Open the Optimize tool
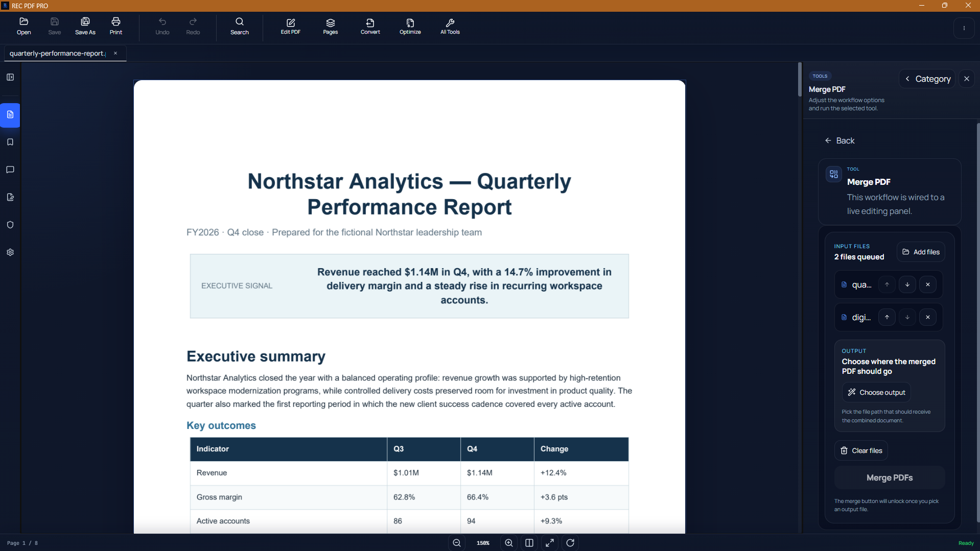980x551 pixels. [x=410, y=27]
